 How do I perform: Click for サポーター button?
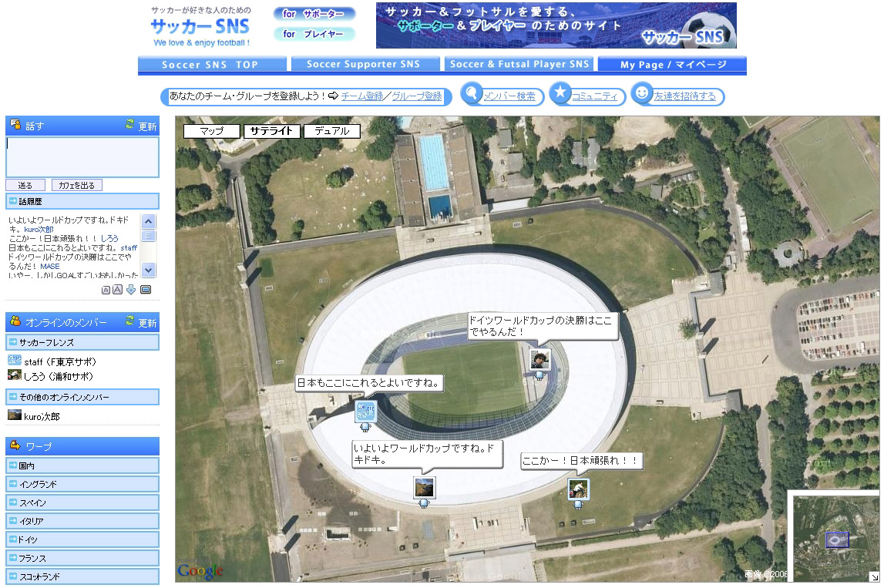[x=314, y=14]
